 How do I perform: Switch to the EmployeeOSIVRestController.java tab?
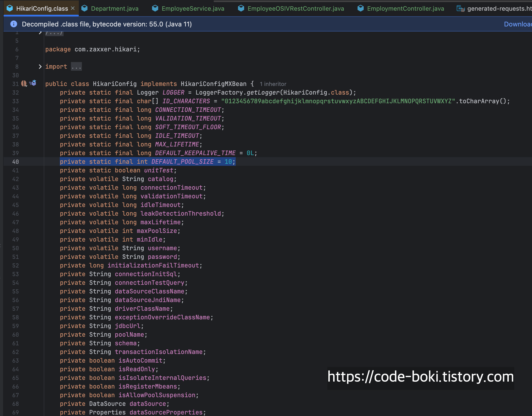(295, 8)
